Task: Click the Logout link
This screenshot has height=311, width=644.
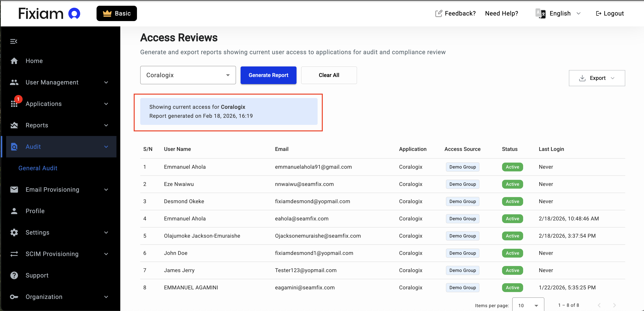Action: pos(610,13)
